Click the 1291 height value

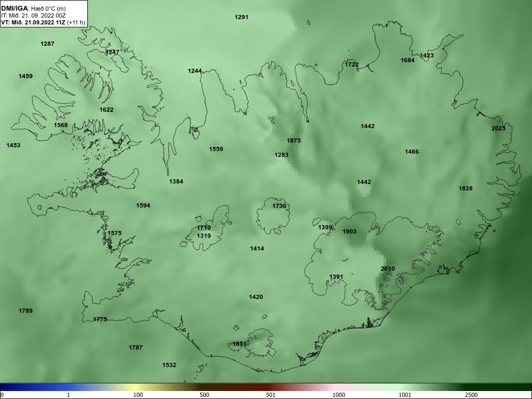click(x=242, y=17)
